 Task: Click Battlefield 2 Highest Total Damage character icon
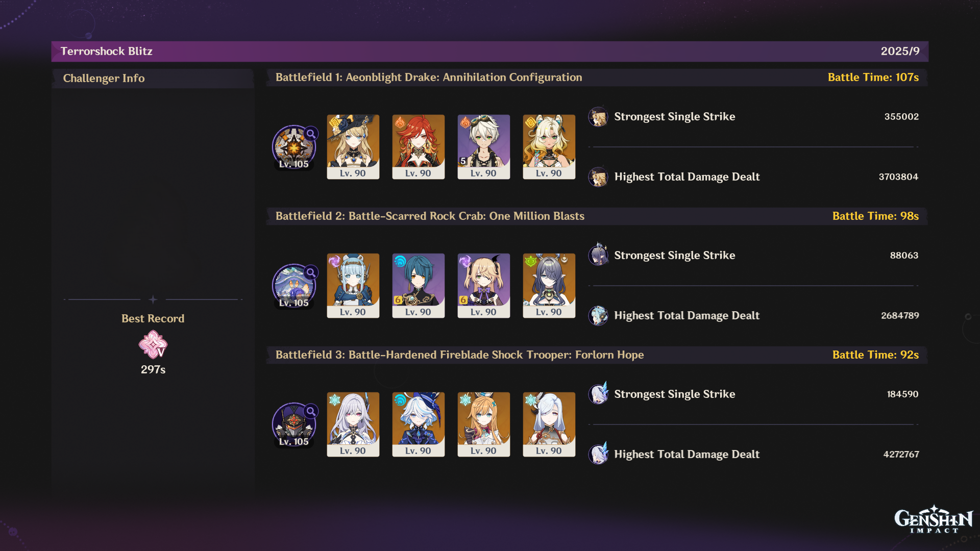598,316
